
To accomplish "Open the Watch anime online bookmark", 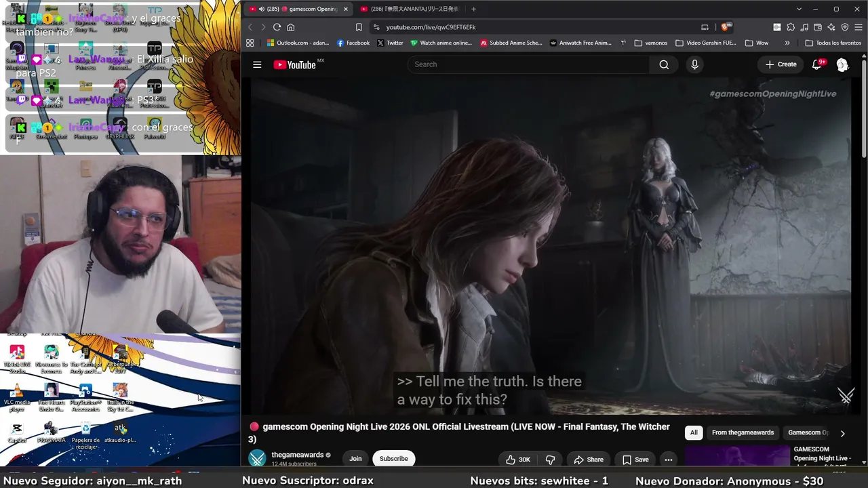I will point(441,43).
